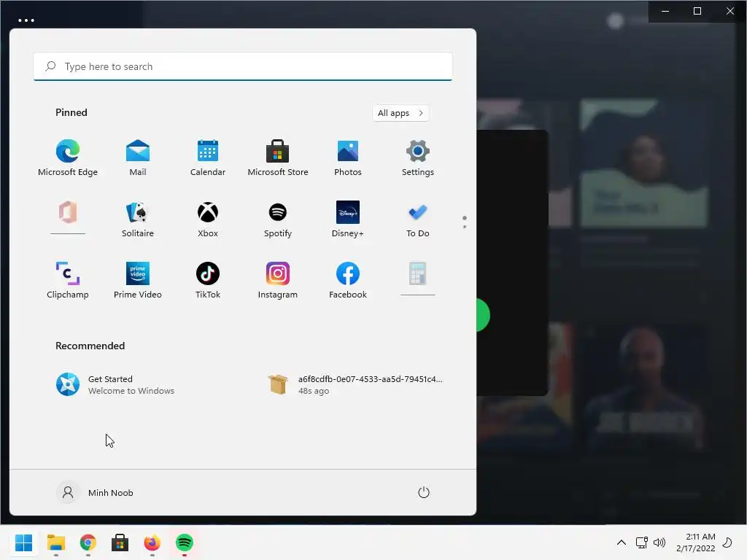Launch the Mail app
The width and height of the screenshot is (747, 560).
click(138, 158)
